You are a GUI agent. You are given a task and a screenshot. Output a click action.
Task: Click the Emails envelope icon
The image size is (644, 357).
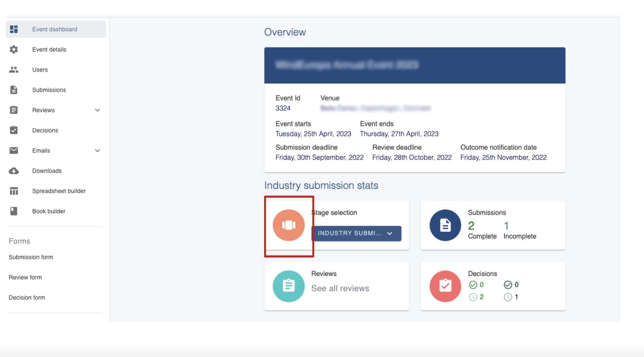click(x=14, y=150)
